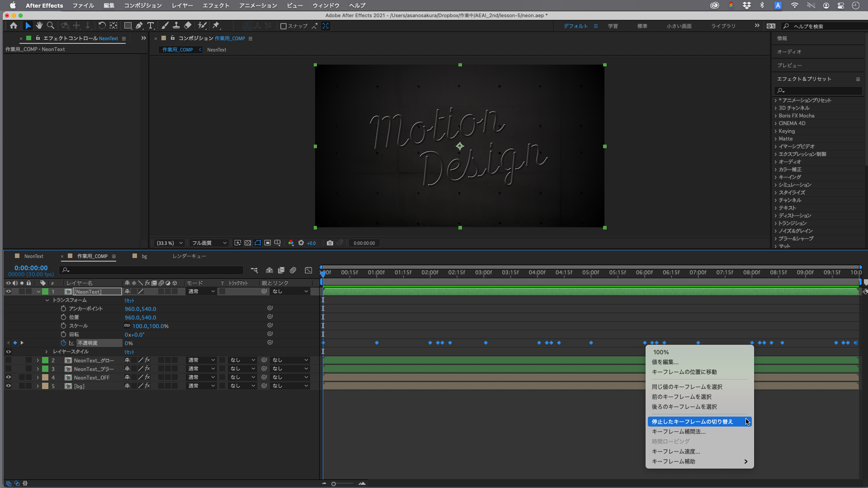Choose 停止したキーフレームの切り替え in context menu
Viewport: 868px width, 488px height.
[692, 422]
